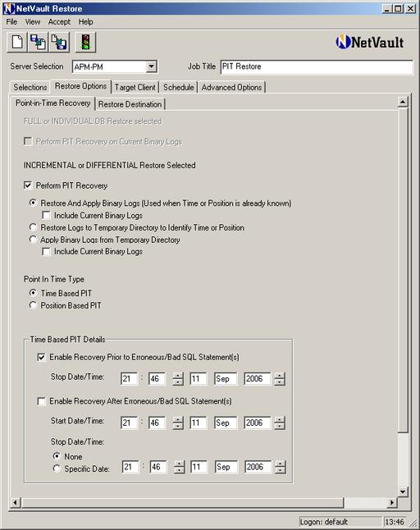Click the NetVault logo
Image resolution: width=420 pixels, height=530 pixels.
click(370, 42)
